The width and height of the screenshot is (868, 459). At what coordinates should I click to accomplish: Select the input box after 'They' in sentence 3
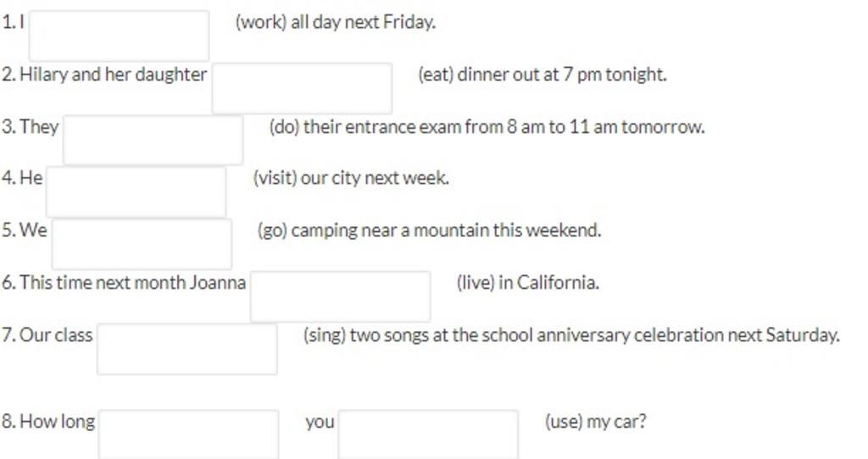tap(153, 140)
